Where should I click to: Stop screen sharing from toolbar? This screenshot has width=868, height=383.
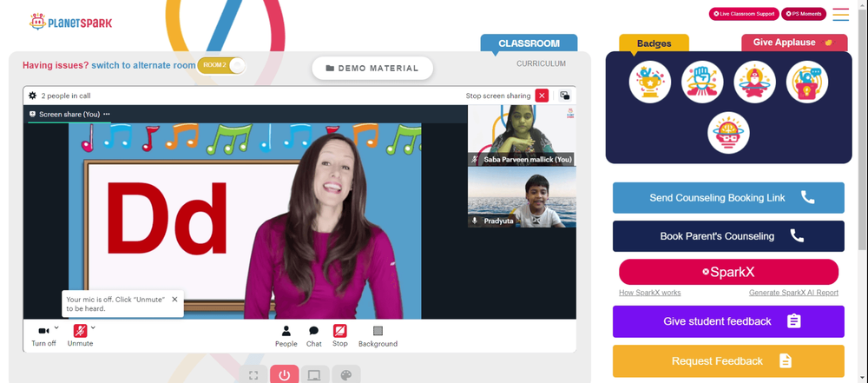click(340, 336)
